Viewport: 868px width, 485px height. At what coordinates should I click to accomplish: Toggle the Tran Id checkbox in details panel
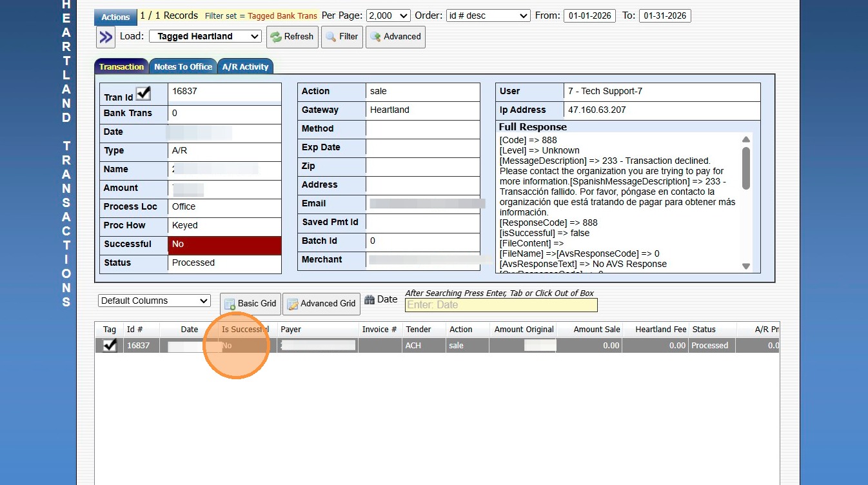coord(143,94)
